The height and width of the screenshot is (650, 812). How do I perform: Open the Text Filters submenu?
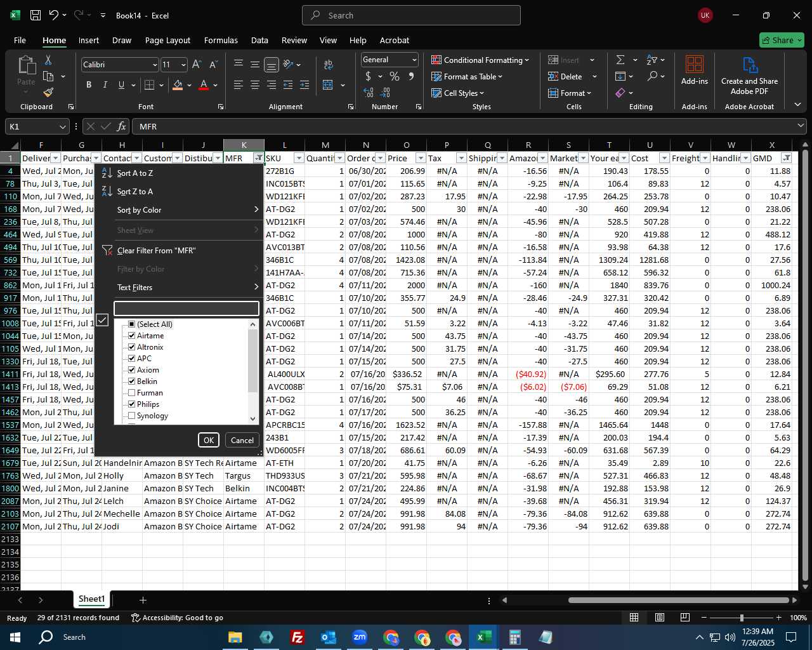coord(179,288)
